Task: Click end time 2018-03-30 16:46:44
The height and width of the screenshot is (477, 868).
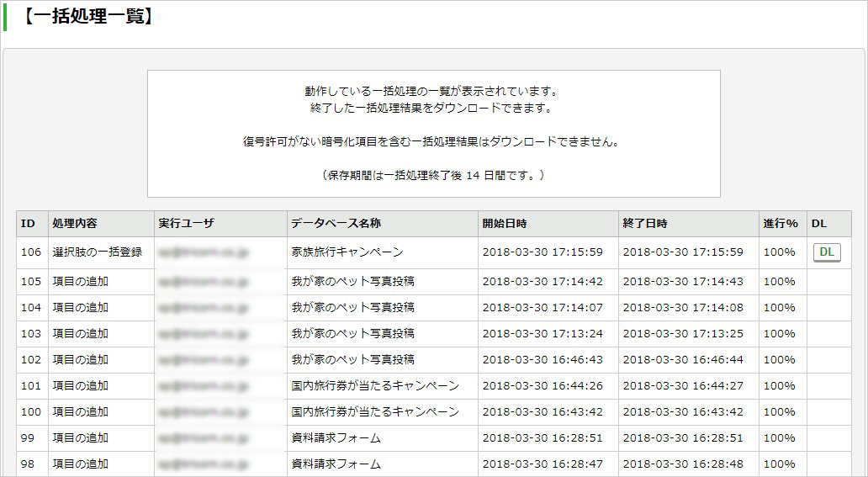Action: click(683, 359)
